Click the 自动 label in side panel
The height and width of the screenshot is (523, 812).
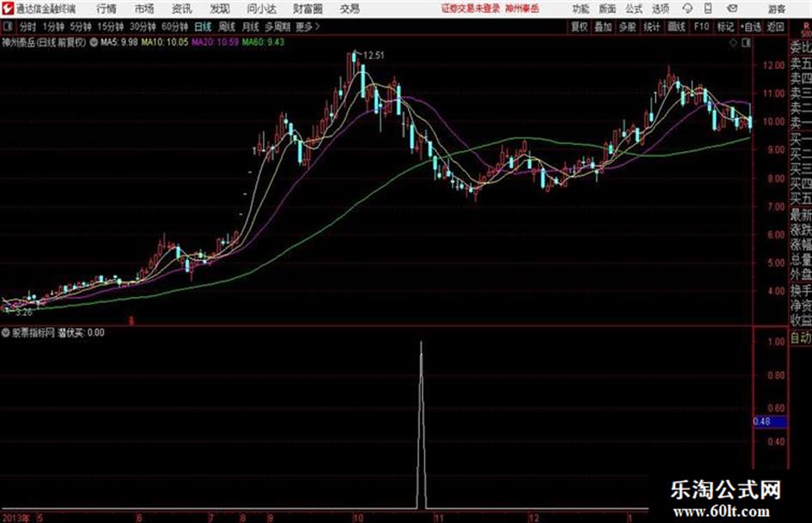(x=801, y=338)
